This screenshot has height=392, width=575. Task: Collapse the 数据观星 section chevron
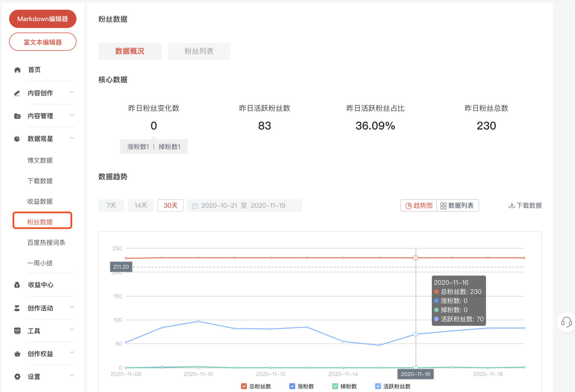[x=72, y=138]
